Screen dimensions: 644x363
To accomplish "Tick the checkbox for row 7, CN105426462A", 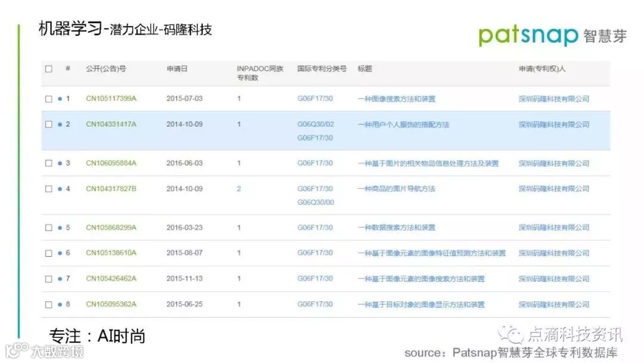I will pos(49,279).
